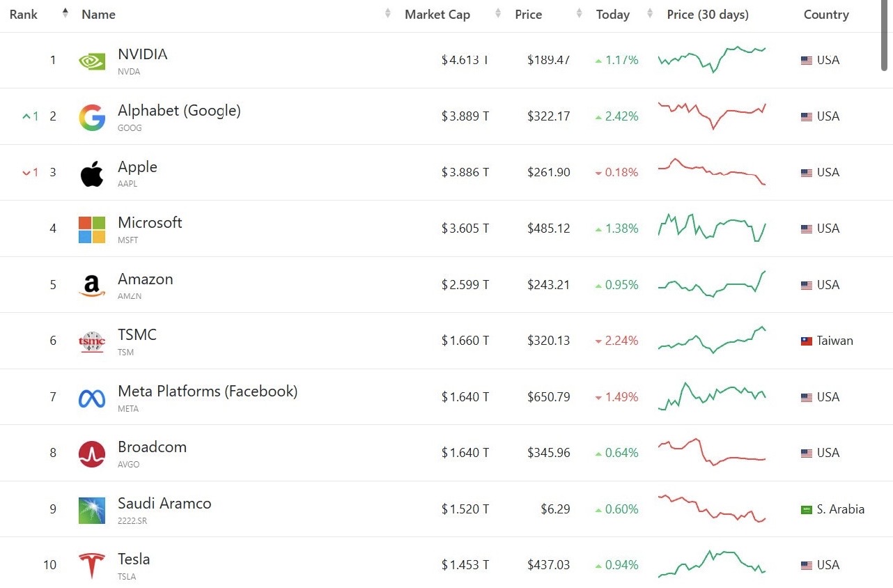Click the Apple logo icon
The width and height of the screenshot is (893, 588).
92,173
